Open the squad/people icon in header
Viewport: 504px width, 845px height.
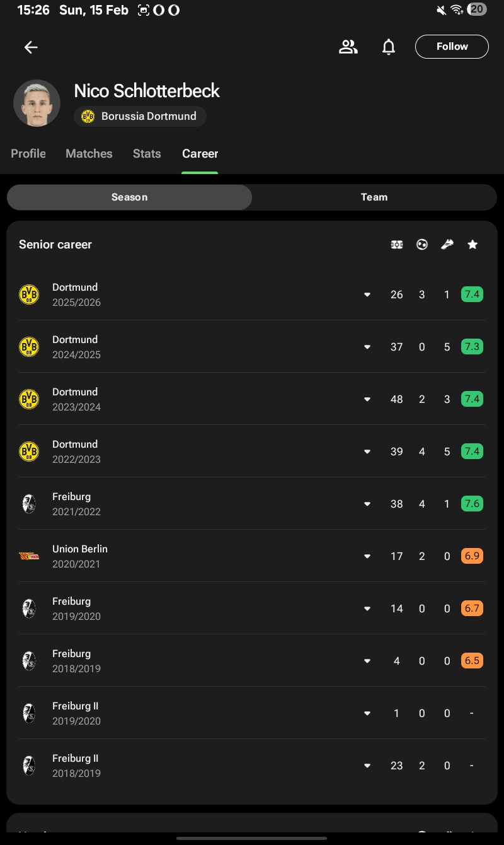pos(348,47)
